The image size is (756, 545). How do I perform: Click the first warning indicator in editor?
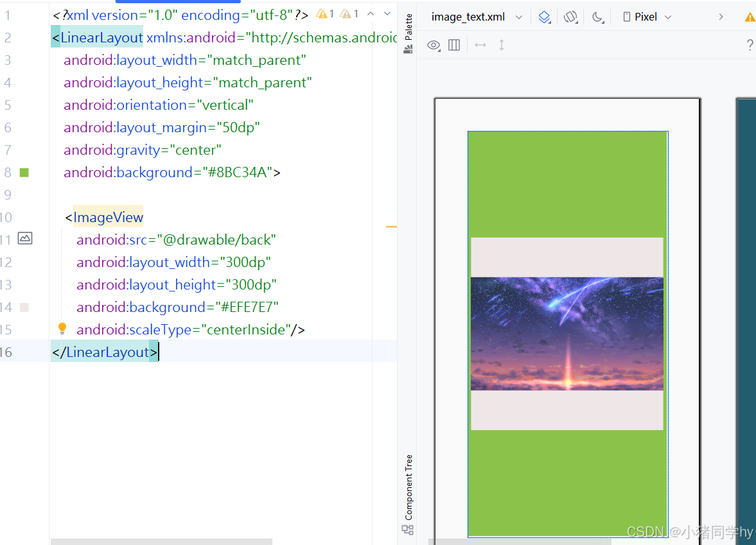click(x=325, y=14)
